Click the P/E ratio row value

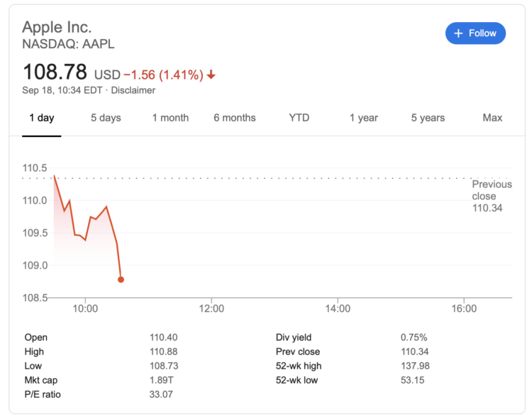(161, 394)
